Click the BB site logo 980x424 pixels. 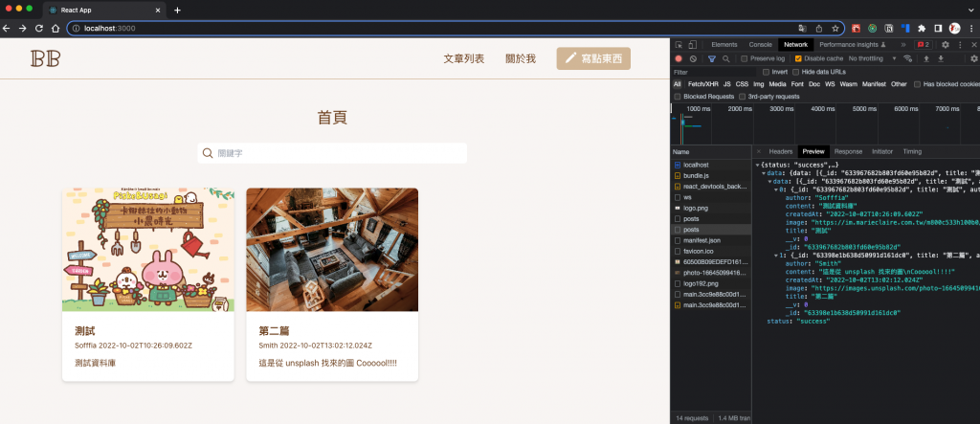pos(46,58)
